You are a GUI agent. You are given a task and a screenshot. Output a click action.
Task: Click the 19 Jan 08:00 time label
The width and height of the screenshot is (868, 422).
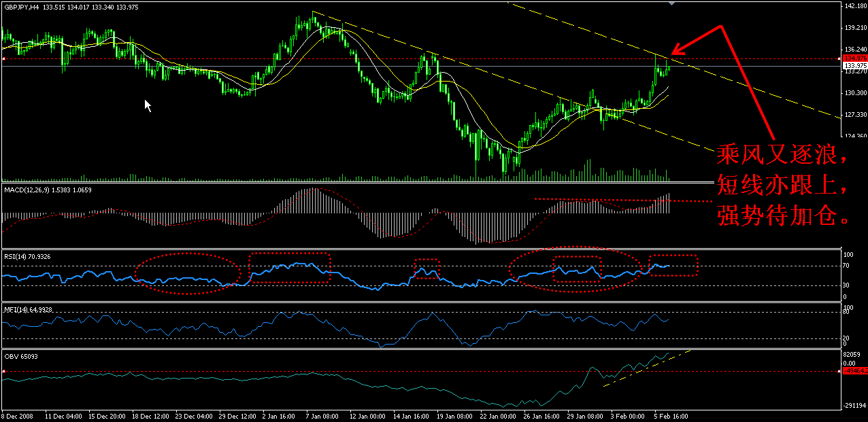coord(454,415)
